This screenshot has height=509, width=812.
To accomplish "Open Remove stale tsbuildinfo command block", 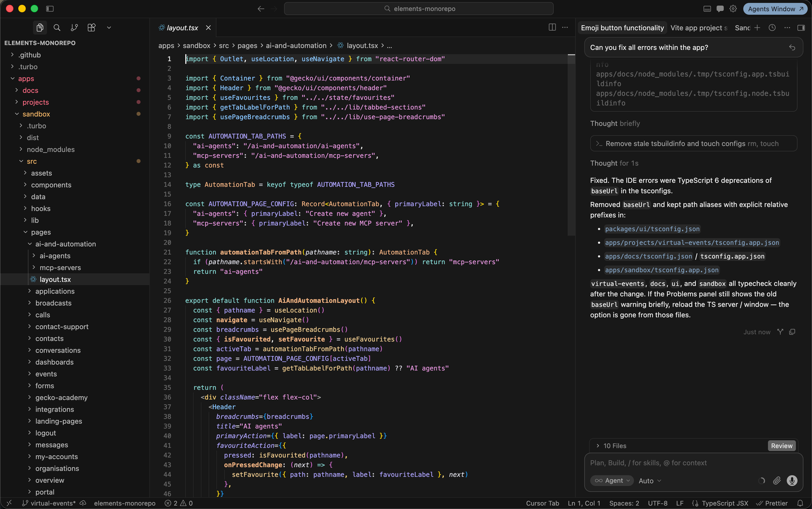I will click(694, 144).
